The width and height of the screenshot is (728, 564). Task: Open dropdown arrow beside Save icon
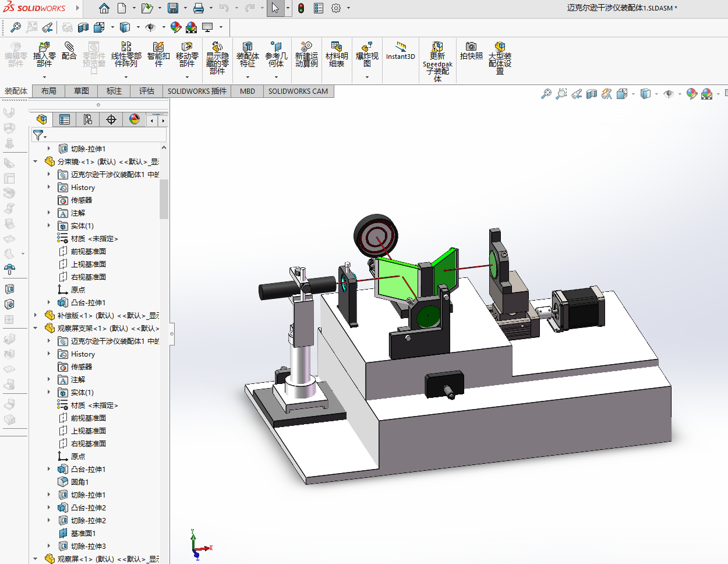(185, 8)
